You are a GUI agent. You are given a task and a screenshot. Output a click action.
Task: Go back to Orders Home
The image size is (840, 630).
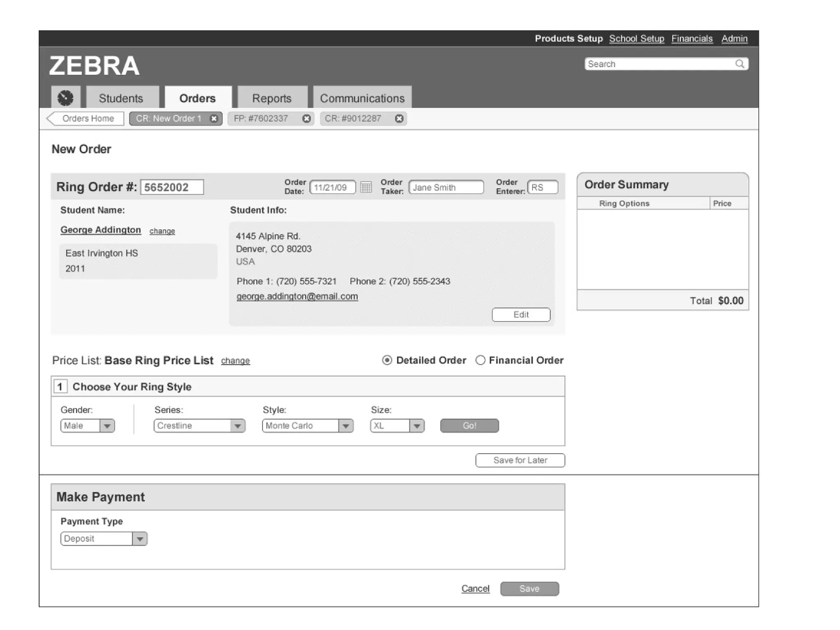85,119
